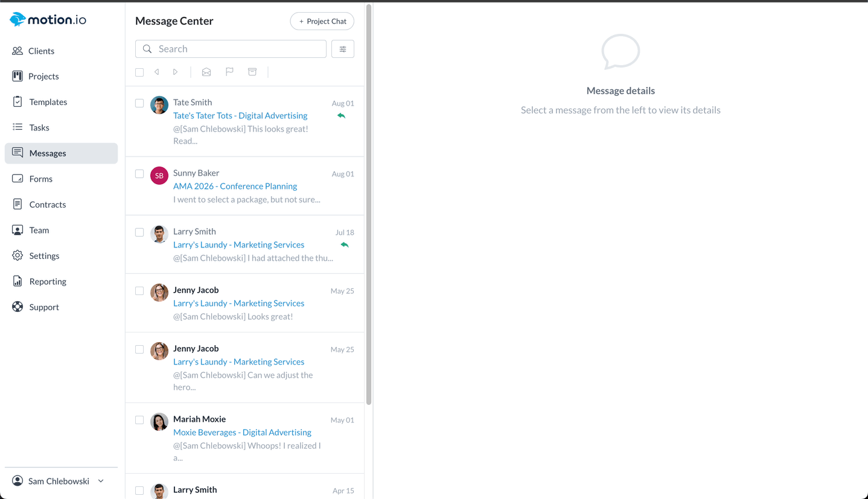Click the mark-as-read envelope icon
The height and width of the screenshot is (499, 868).
tap(206, 72)
